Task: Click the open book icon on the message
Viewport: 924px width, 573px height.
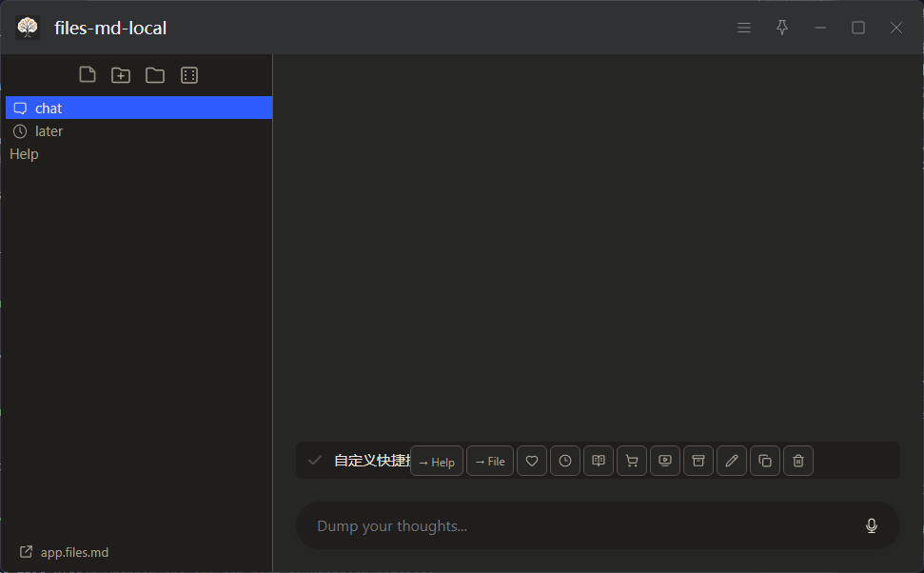Action: coord(599,461)
